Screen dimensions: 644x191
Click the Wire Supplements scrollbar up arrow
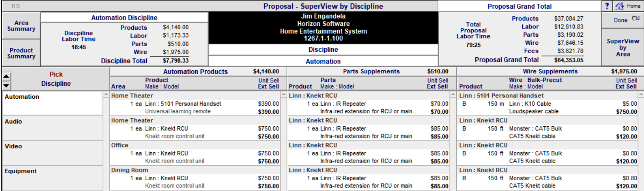pos(641,95)
